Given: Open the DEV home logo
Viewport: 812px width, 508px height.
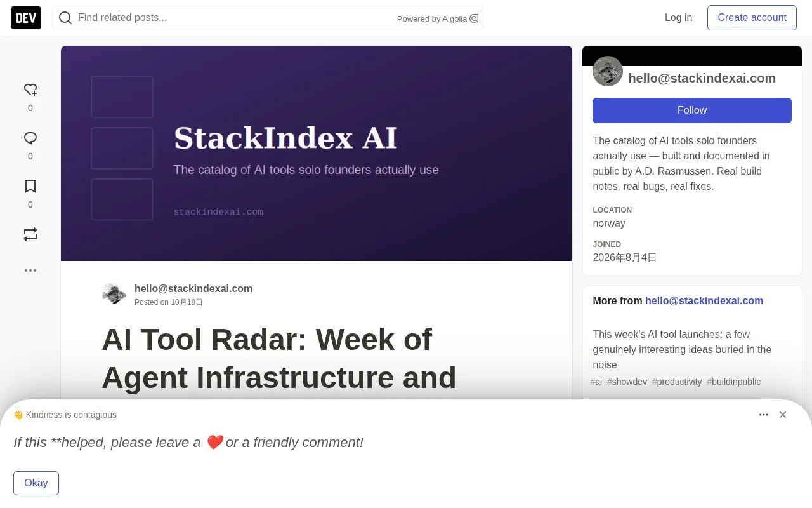Looking at the screenshot, I should click(26, 18).
